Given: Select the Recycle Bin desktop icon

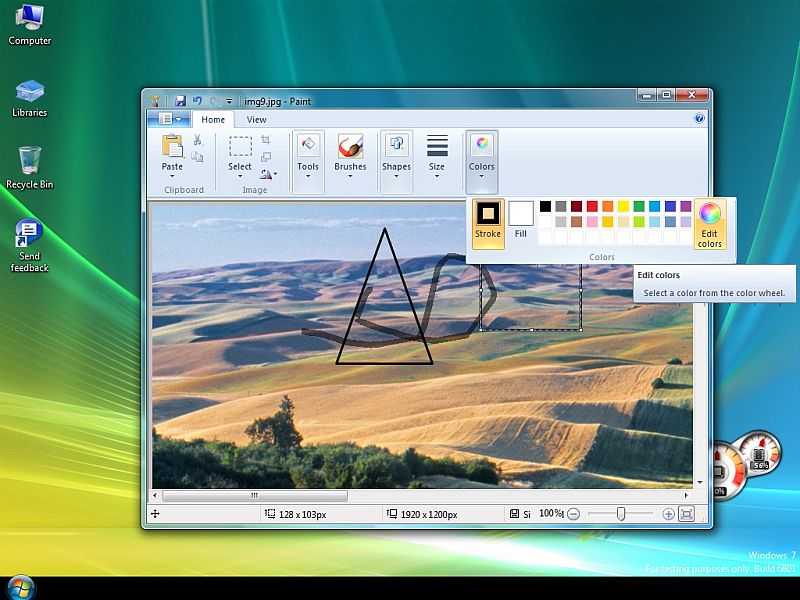Looking at the screenshot, I should [30, 168].
